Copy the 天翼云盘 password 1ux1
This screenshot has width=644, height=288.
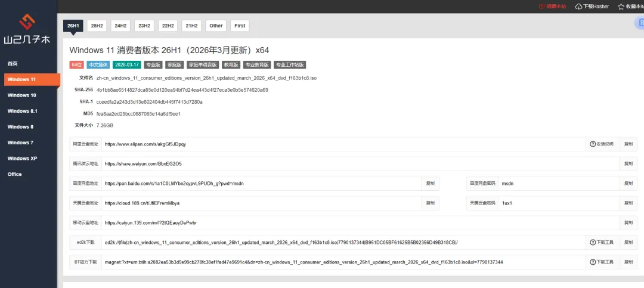[628, 203]
